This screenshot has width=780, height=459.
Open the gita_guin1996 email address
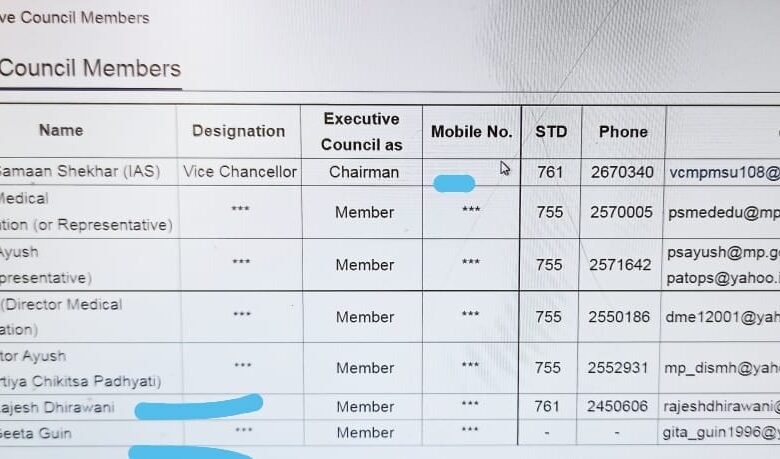(721, 433)
